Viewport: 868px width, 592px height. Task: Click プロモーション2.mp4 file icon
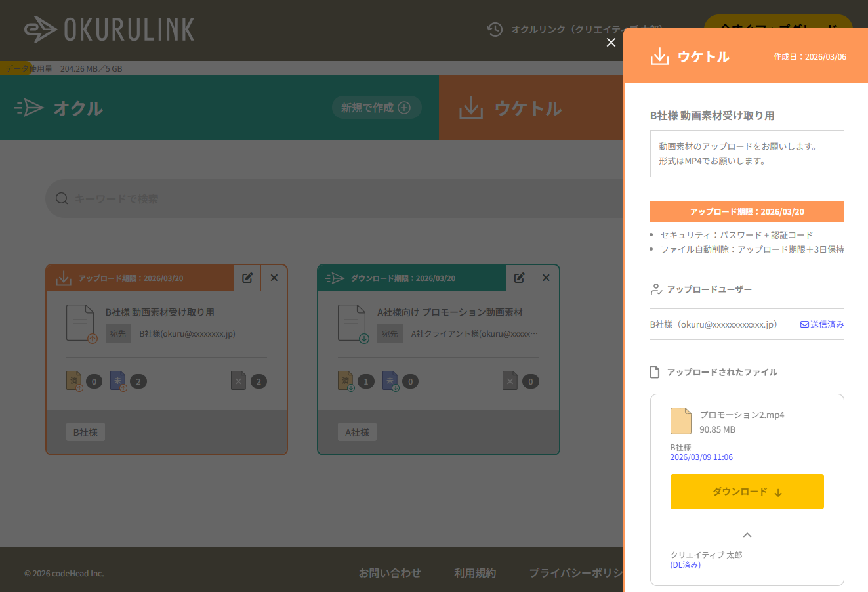[x=681, y=421]
